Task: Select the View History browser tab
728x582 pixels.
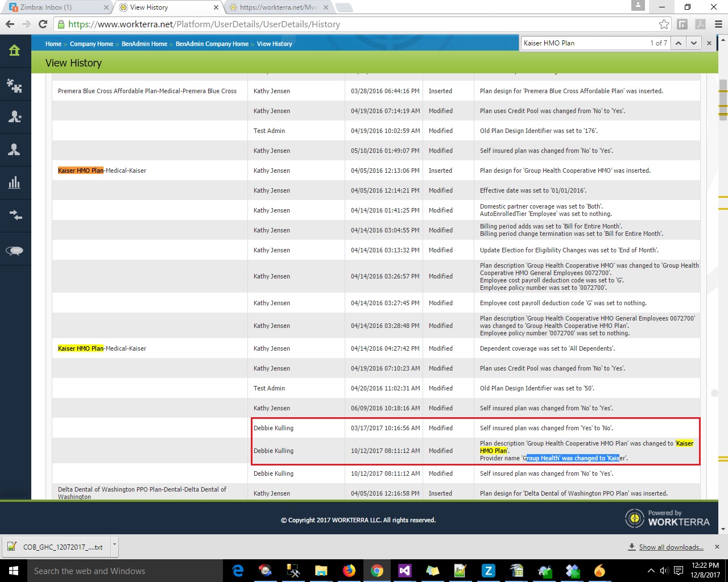Action: click(168, 7)
